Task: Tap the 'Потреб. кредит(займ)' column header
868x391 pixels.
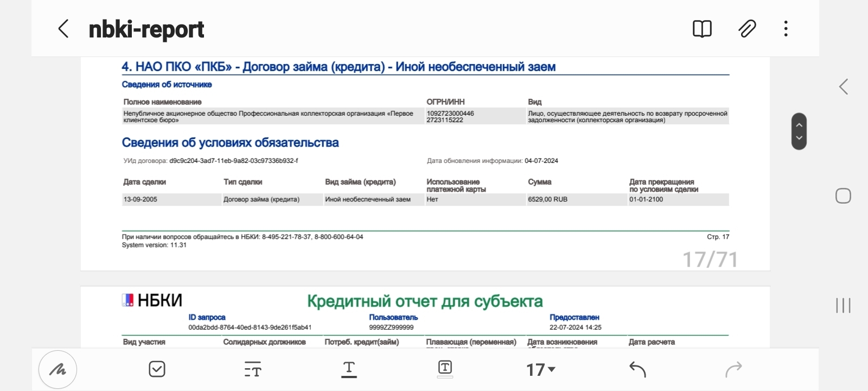Action: [362, 342]
